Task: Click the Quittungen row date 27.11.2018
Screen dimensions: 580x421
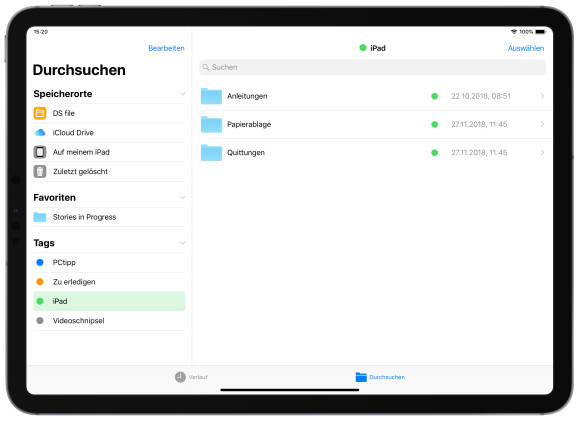Action: point(479,152)
